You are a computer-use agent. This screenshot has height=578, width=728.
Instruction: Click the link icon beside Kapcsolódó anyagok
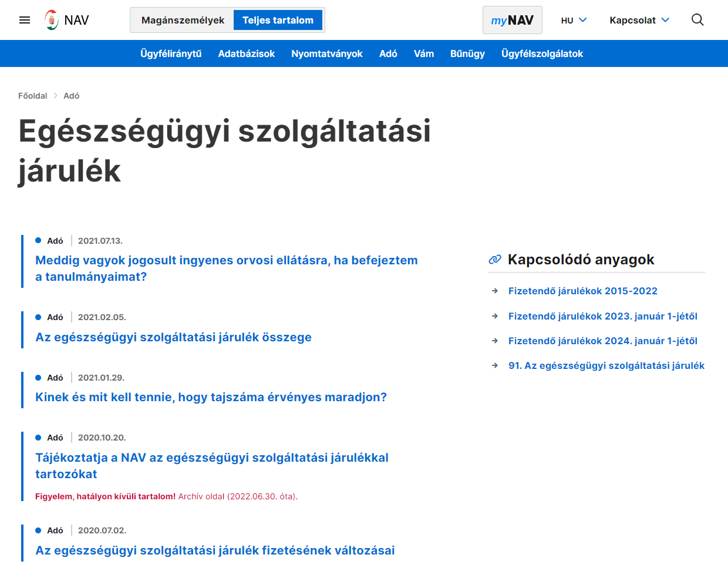(x=494, y=258)
